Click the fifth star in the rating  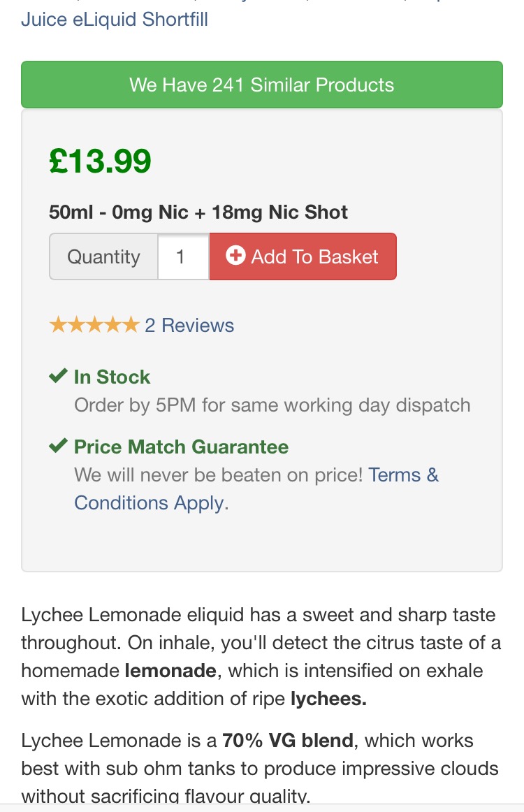(131, 325)
